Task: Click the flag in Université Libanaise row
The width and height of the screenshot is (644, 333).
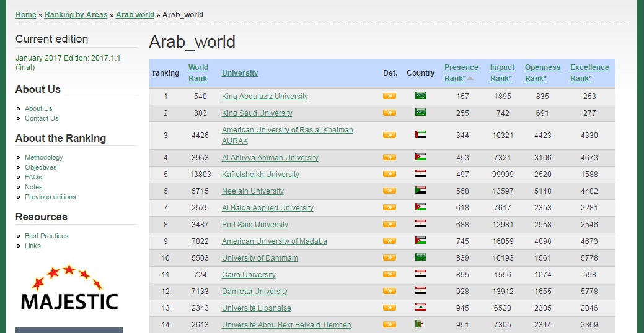Action: coord(421,308)
